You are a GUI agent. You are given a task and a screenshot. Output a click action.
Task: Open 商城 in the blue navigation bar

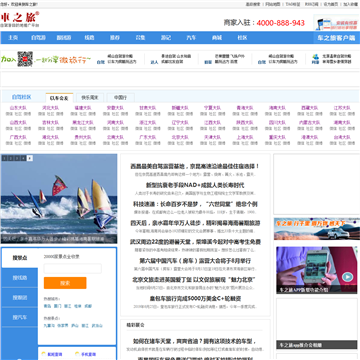pos(217,38)
